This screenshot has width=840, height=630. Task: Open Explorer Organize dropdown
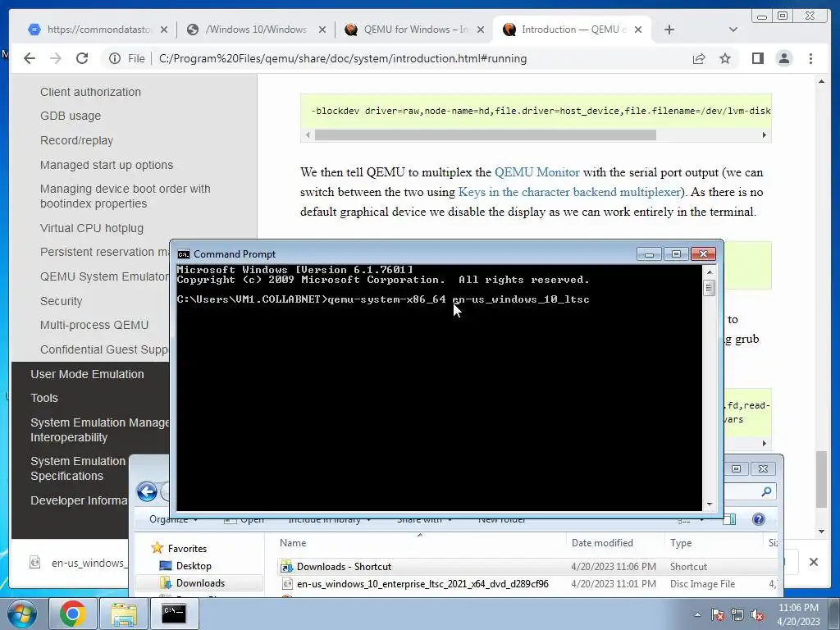(174, 519)
